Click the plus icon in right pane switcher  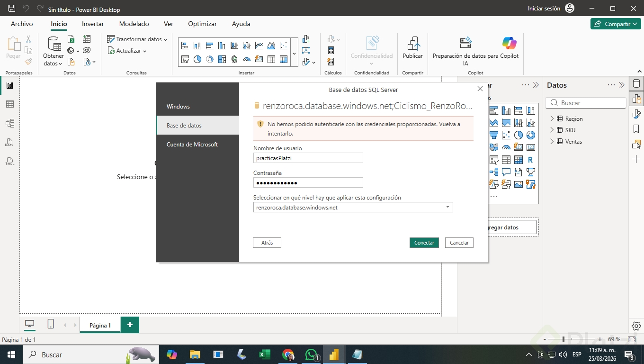click(636, 159)
